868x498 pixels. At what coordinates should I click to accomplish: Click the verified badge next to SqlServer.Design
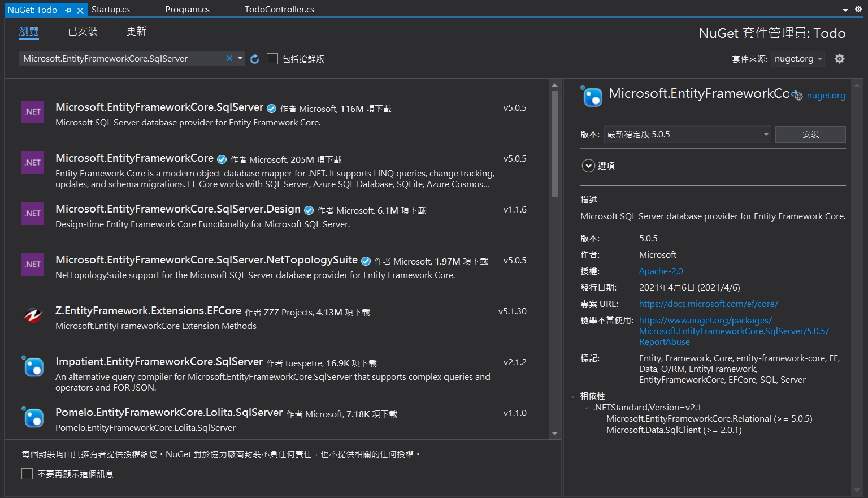click(x=309, y=210)
